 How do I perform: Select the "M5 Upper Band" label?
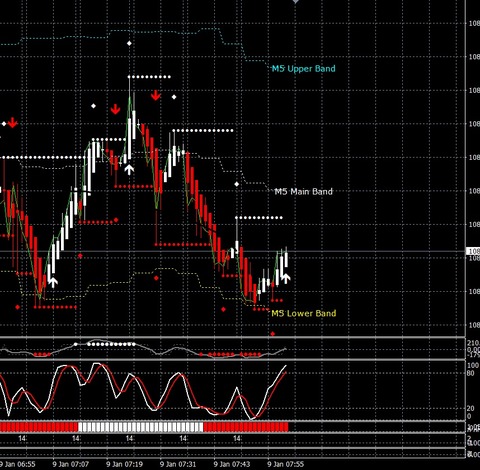click(x=303, y=69)
